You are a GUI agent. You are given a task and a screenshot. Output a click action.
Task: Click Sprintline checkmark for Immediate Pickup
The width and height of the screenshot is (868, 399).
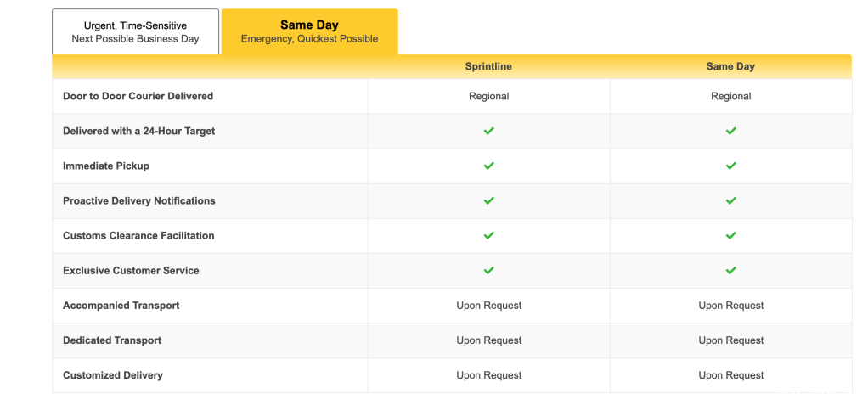pos(489,166)
